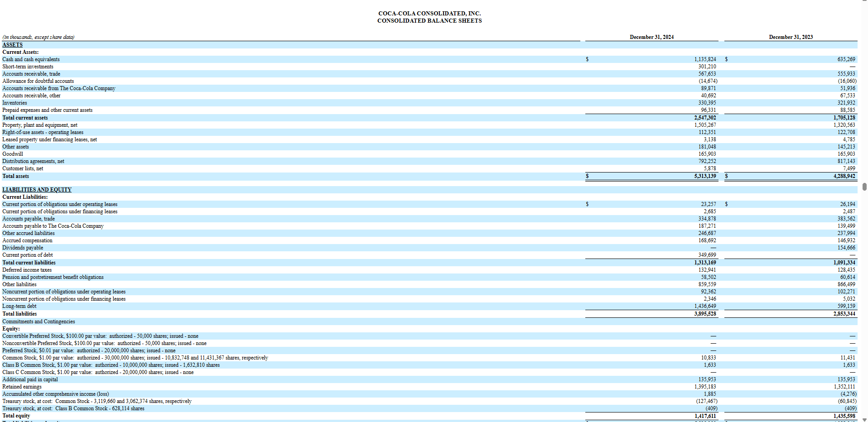Click the scrollbar down arrow
Image resolution: width=868 pixels, height=422 pixels.
click(864, 419)
